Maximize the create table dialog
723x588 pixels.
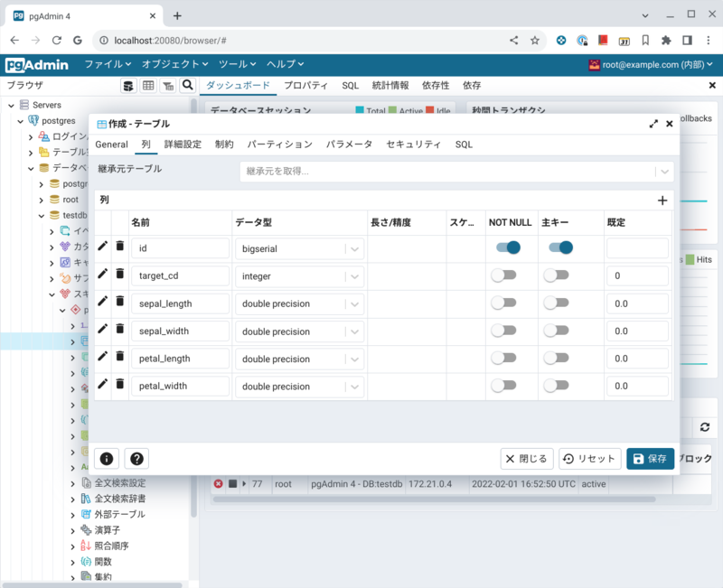coord(653,124)
